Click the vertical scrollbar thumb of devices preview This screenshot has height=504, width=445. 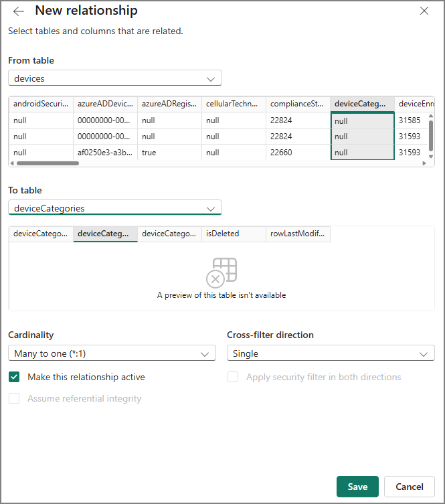click(431, 136)
